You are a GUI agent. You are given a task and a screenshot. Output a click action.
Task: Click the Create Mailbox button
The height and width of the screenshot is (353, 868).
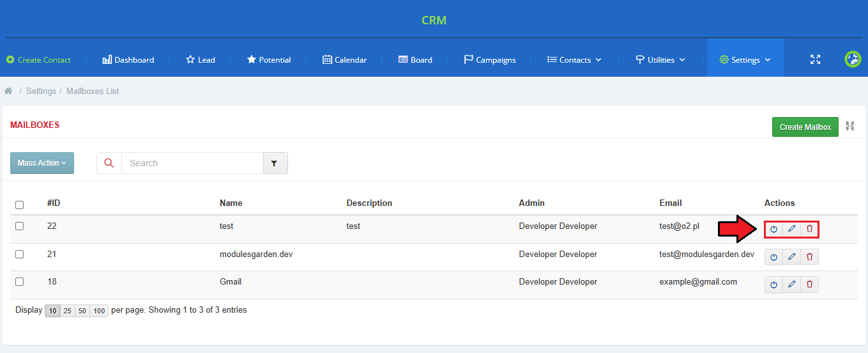click(x=805, y=127)
